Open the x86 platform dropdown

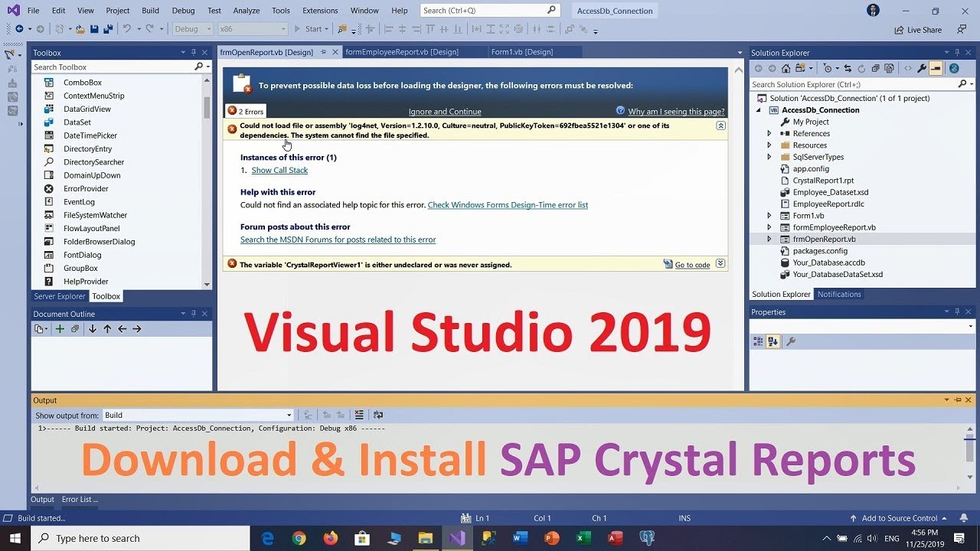(252, 29)
